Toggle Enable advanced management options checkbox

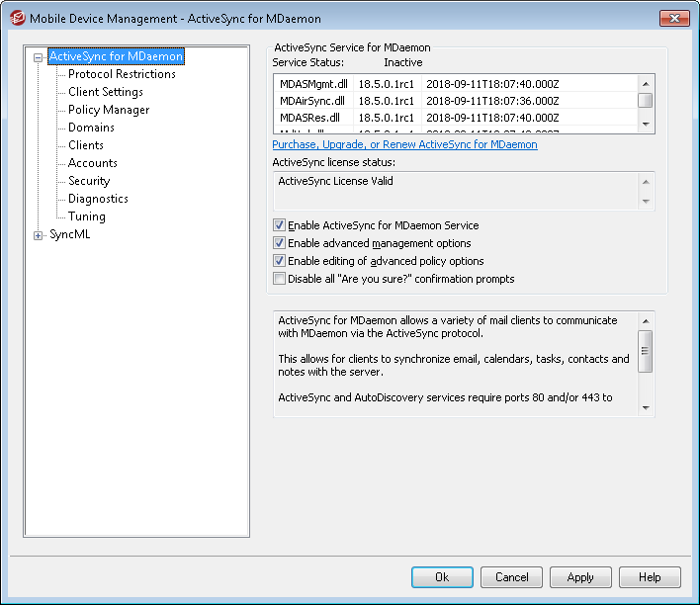[279, 243]
